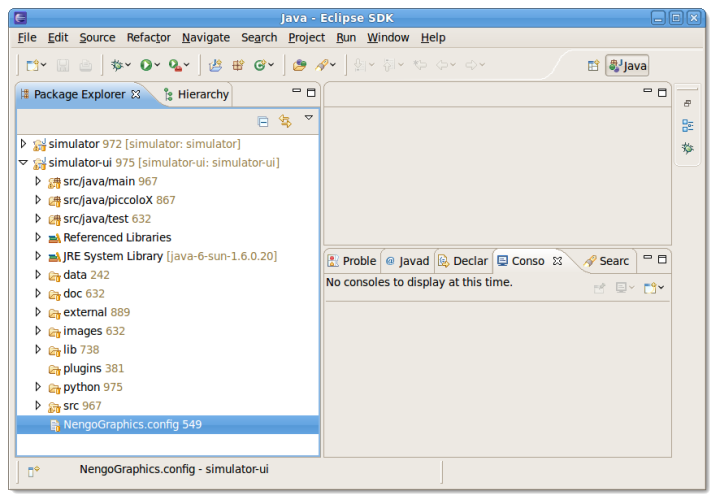The image size is (720, 504).
Task: Open the Source menu
Action: [97, 38]
